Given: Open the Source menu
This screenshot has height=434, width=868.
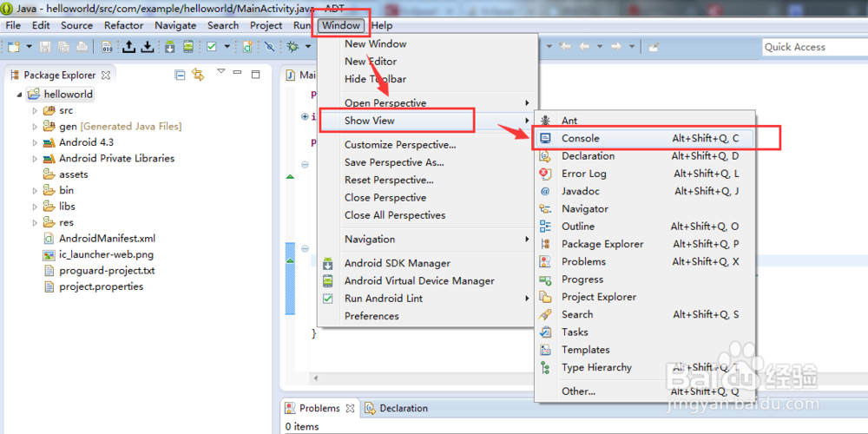Looking at the screenshot, I should (77, 25).
